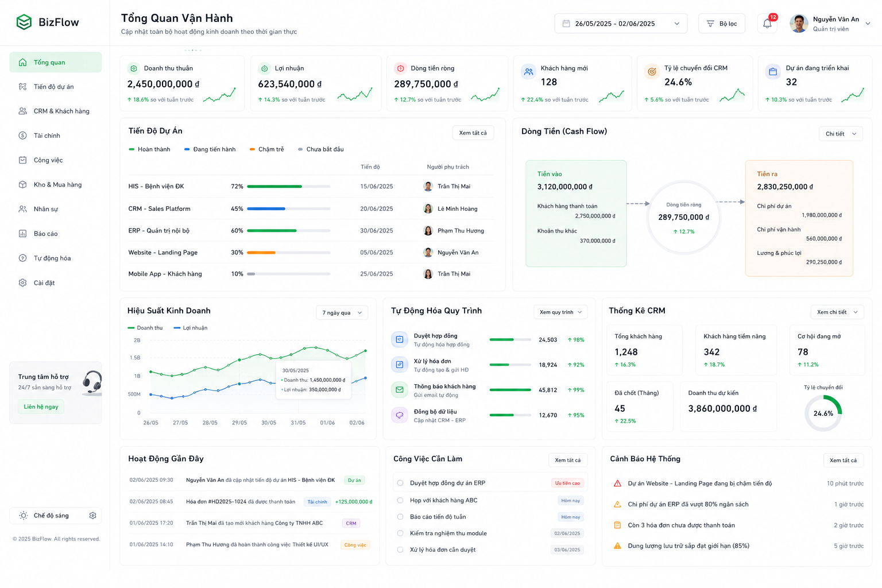This screenshot has height=588, width=882.
Task: Click the Liên hệ ngay support button
Action: pos(41,407)
